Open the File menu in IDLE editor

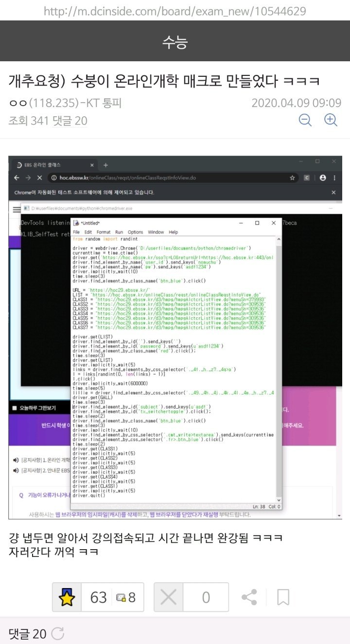76,232
